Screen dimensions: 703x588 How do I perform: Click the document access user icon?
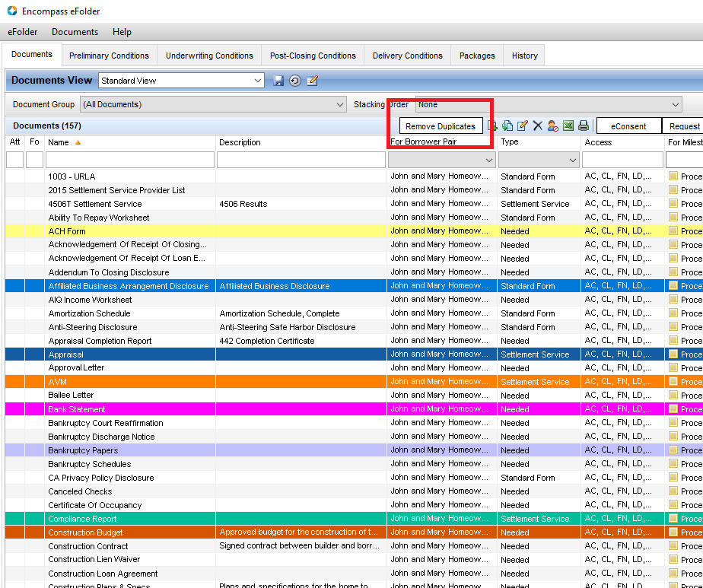point(553,126)
